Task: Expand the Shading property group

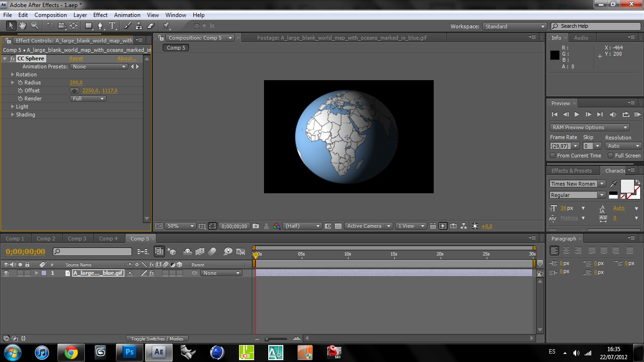Action: pos(13,115)
